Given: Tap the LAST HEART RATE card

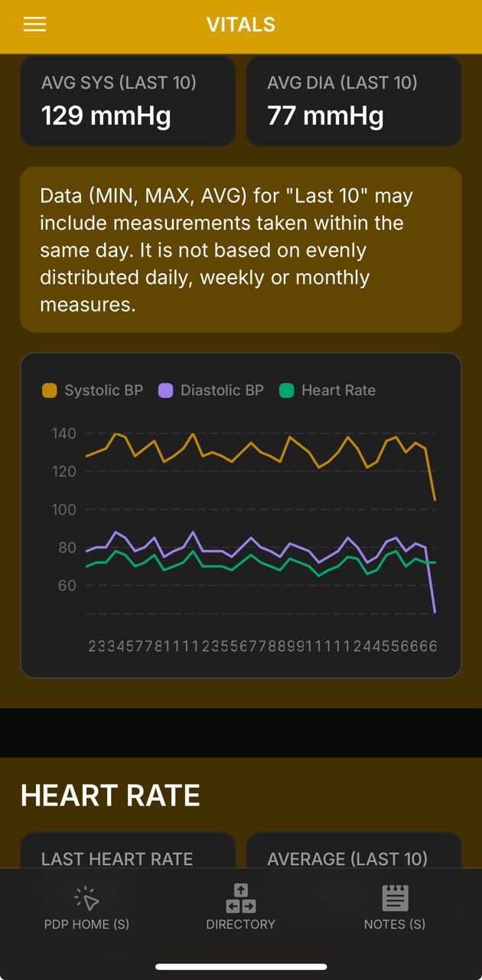Looking at the screenshot, I should tap(127, 851).
